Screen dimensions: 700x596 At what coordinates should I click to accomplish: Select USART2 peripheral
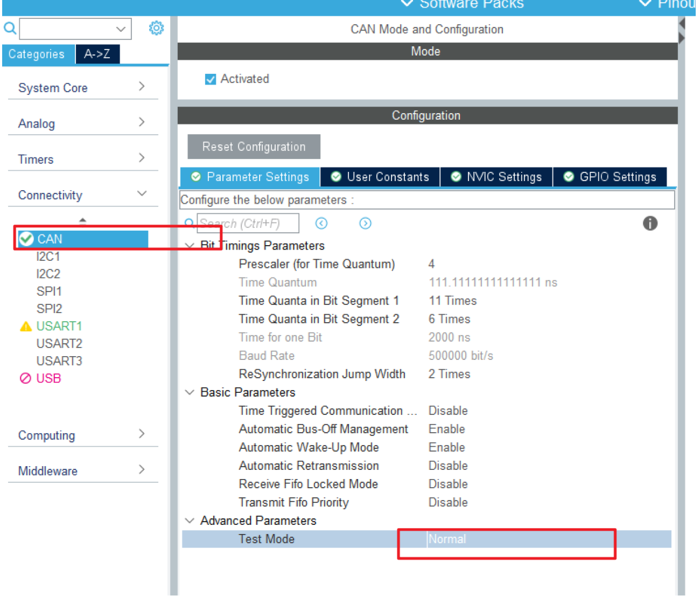point(59,343)
